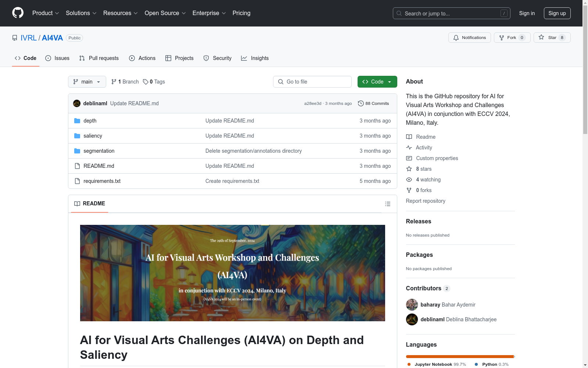588x368 pixels.
Task: Open commit a28ee3d
Action: click(x=313, y=103)
